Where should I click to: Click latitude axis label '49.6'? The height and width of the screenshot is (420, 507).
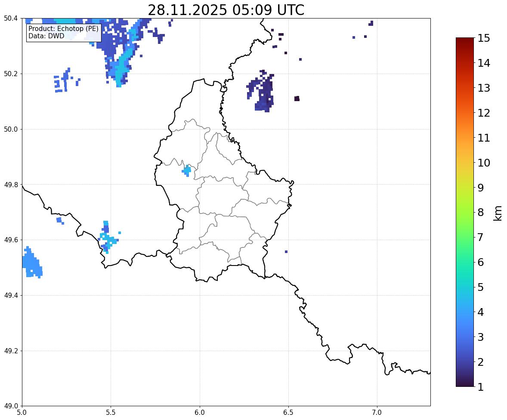(x=11, y=240)
